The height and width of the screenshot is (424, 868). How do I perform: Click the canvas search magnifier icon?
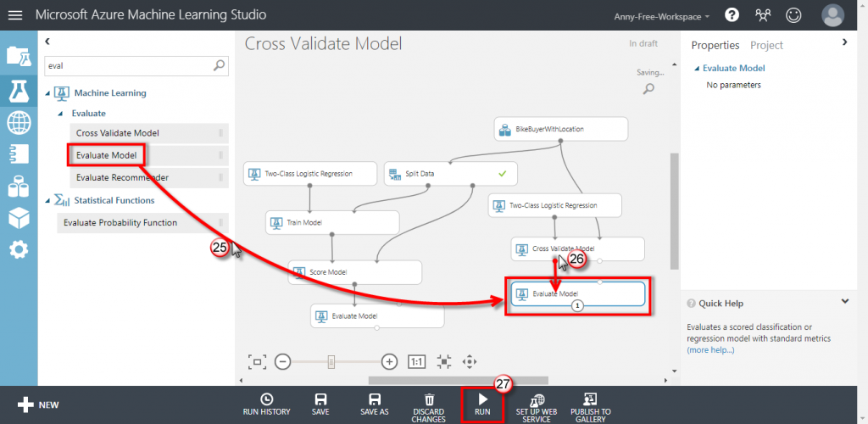point(648,88)
